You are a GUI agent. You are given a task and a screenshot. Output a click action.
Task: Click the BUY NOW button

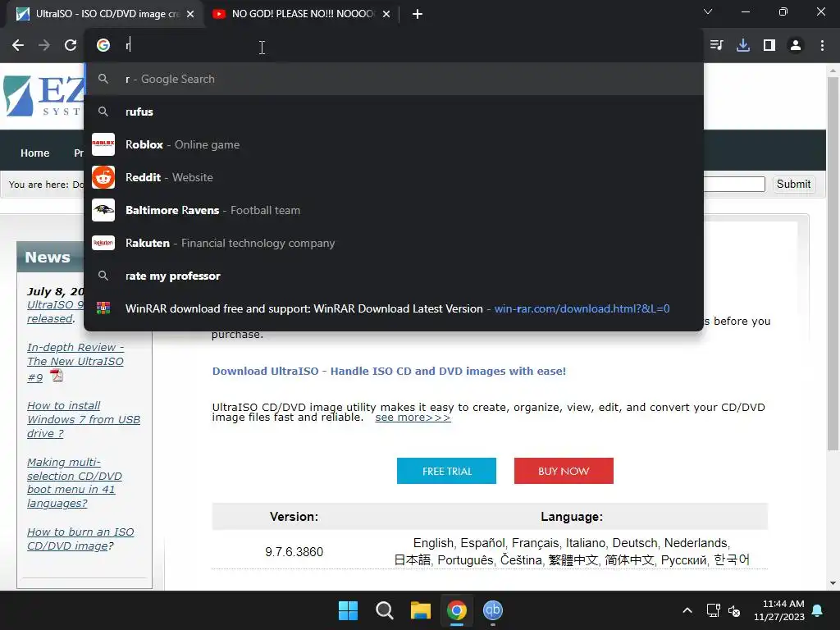point(564,471)
